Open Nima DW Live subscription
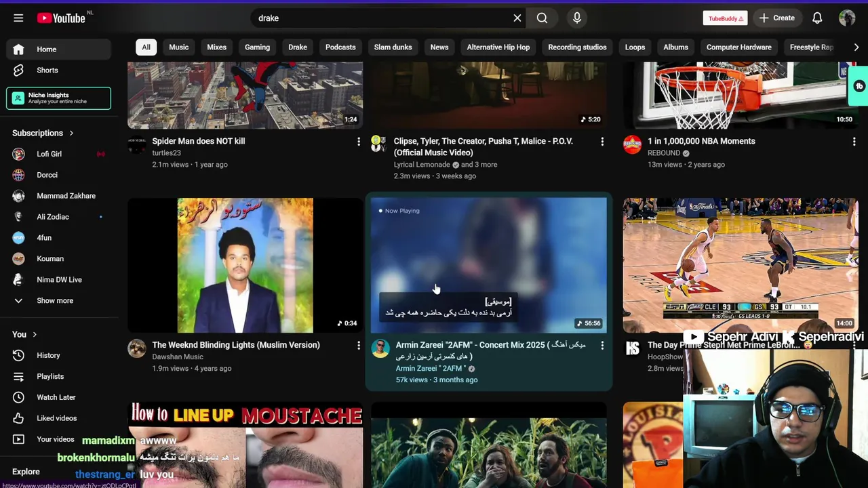The height and width of the screenshot is (488, 868). [x=58, y=280]
